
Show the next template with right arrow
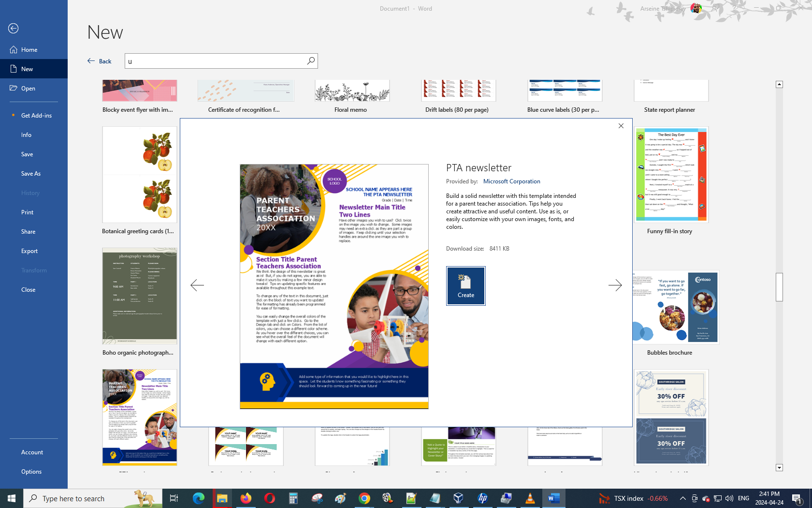615,285
